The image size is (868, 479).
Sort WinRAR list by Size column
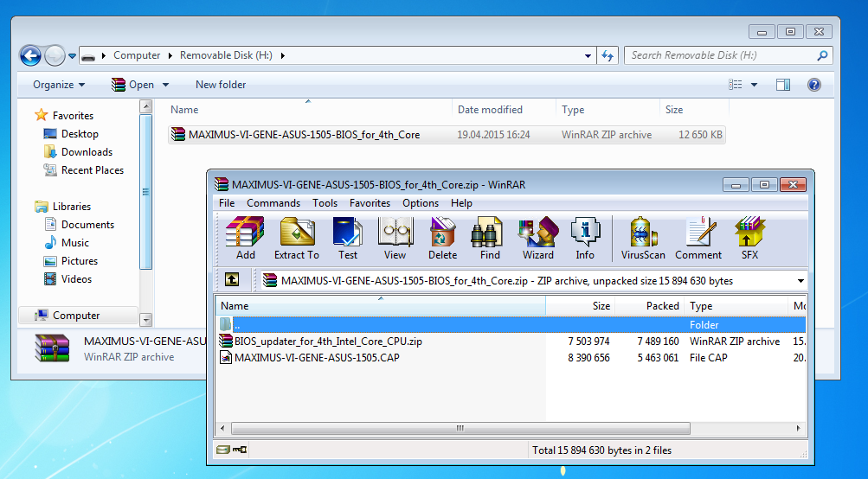tap(581, 306)
